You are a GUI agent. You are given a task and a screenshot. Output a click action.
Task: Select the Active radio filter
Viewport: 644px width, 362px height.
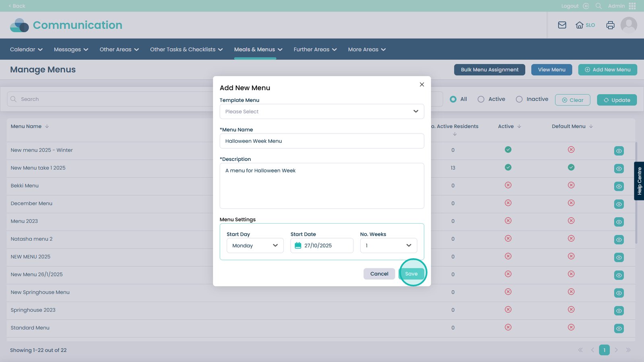[x=481, y=99]
